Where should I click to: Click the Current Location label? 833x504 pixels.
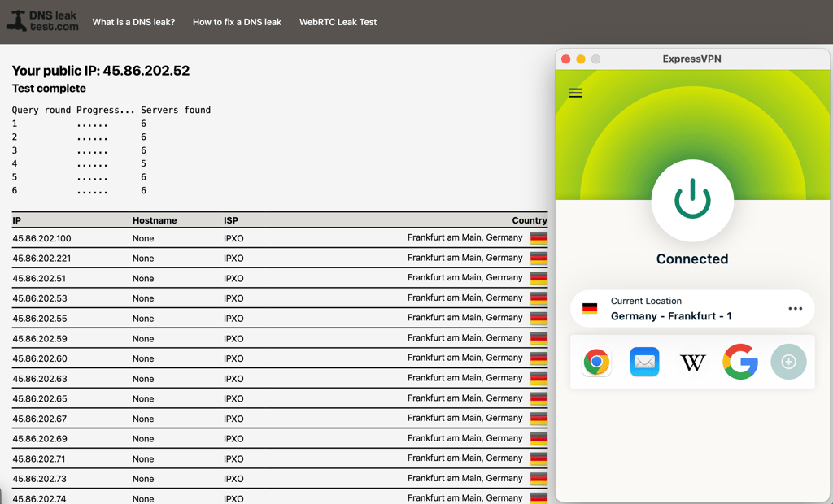coord(646,301)
